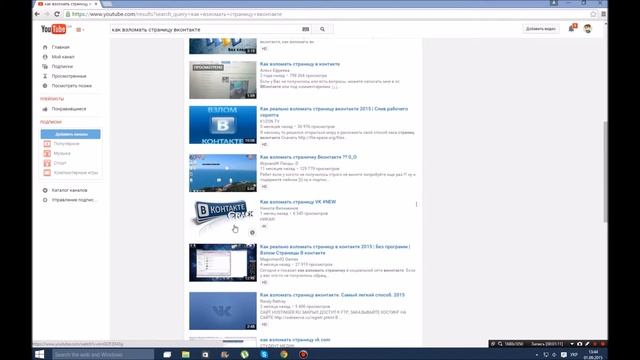Click the home icon beside 'Главная'

(x=45, y=47)
